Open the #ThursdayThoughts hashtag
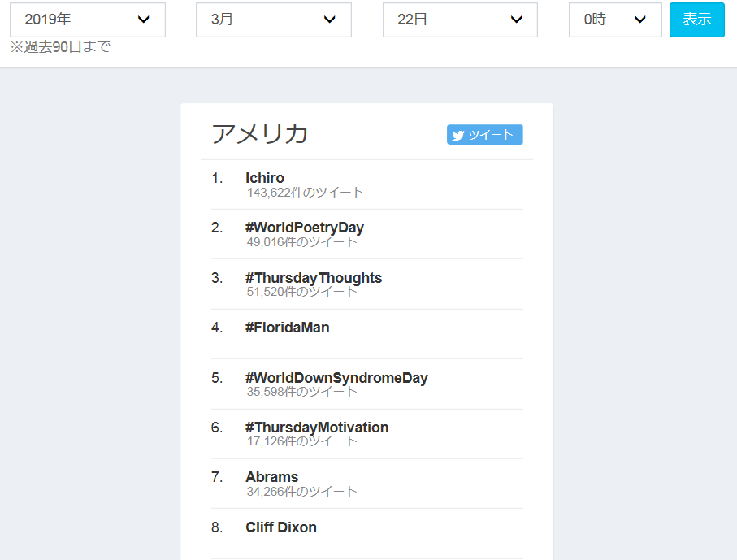The width and height of the screenshot is (737, 560). (x=313, y=278)
